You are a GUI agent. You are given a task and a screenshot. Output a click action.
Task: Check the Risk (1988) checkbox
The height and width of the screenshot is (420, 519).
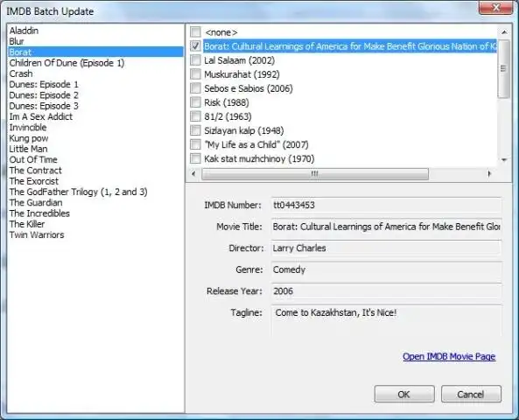(195, 102)
